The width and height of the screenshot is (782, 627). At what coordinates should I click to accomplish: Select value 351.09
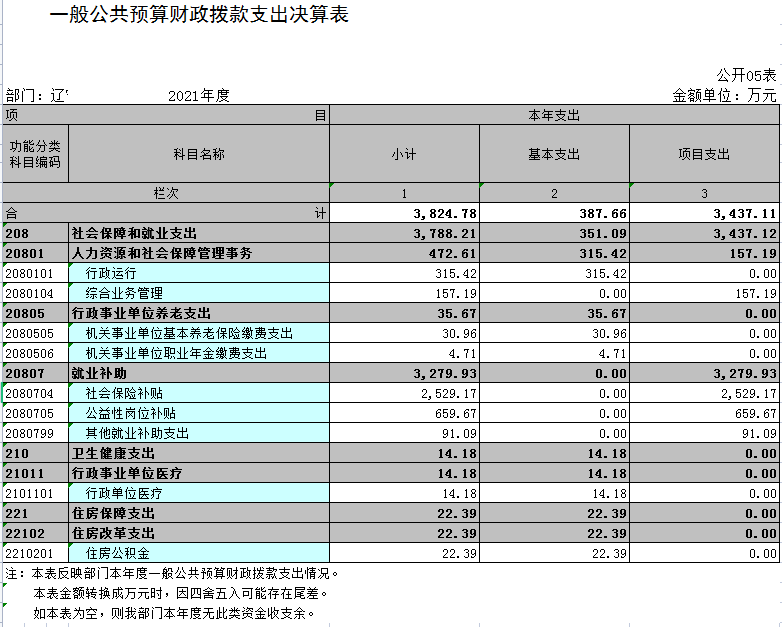pyautogui.click(x=554, y=233)
